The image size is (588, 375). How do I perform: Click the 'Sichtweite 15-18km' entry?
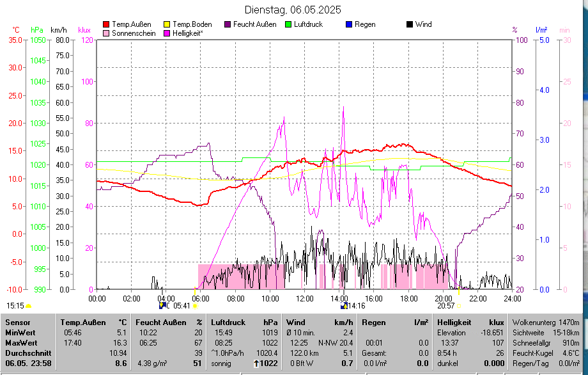[546, 333]
